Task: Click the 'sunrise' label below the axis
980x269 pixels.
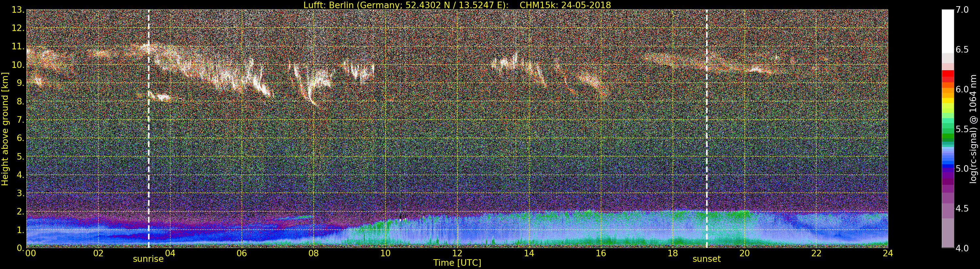Action: click(x=148, y=259)
